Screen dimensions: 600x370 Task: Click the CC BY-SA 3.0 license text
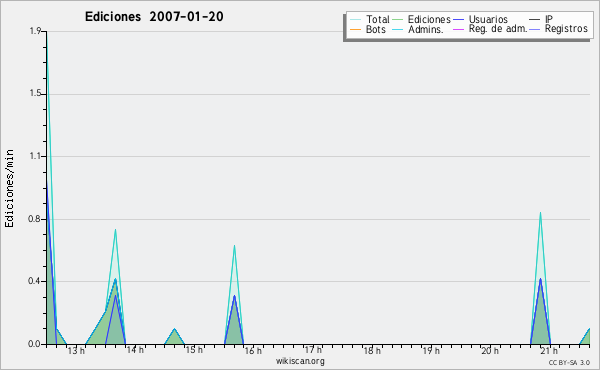tap(569, 362)
